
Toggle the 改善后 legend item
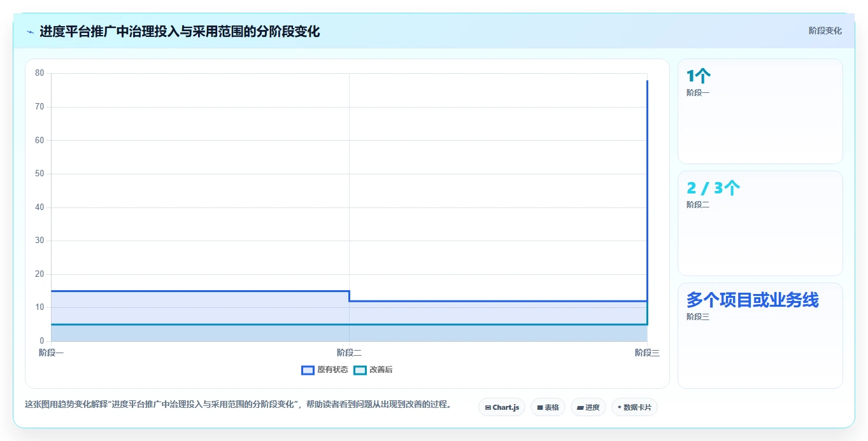[373, 370]
